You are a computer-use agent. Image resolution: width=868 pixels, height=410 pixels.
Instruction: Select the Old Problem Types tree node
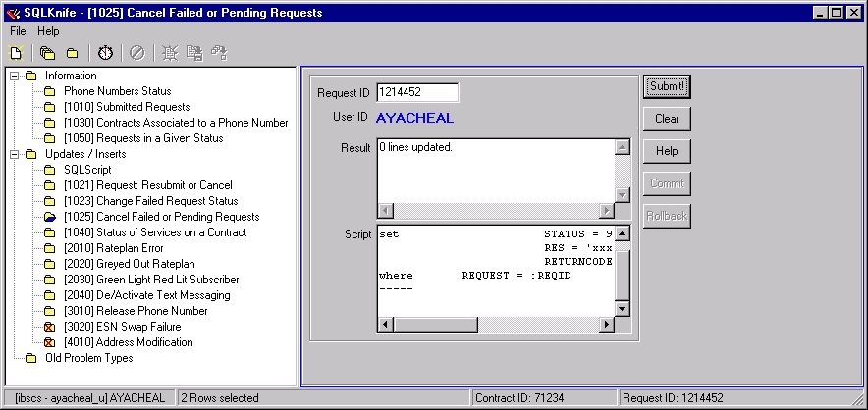[x=86, y=358]
